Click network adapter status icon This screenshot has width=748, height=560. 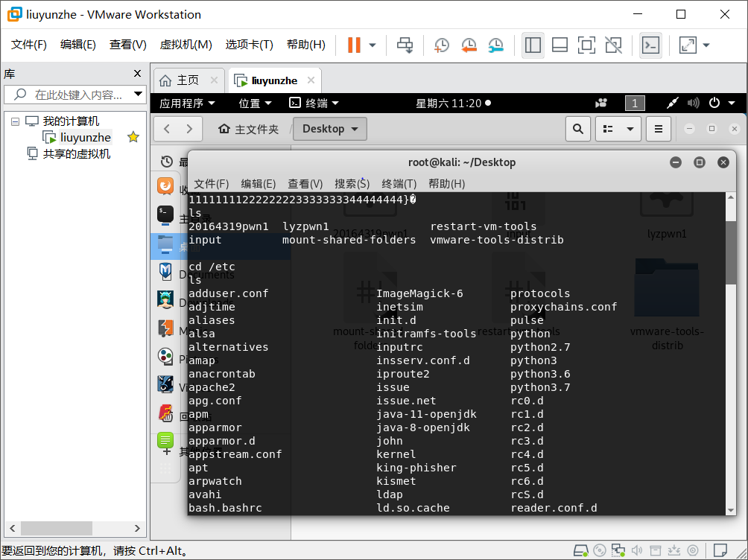pyautogui.click(x=618, y=550)
